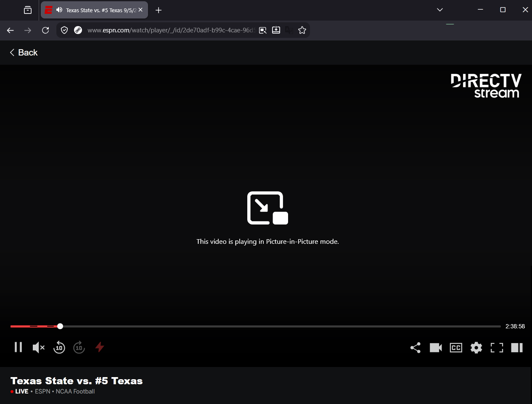Click the Picture-in-Picture center icon

[267, 208]
